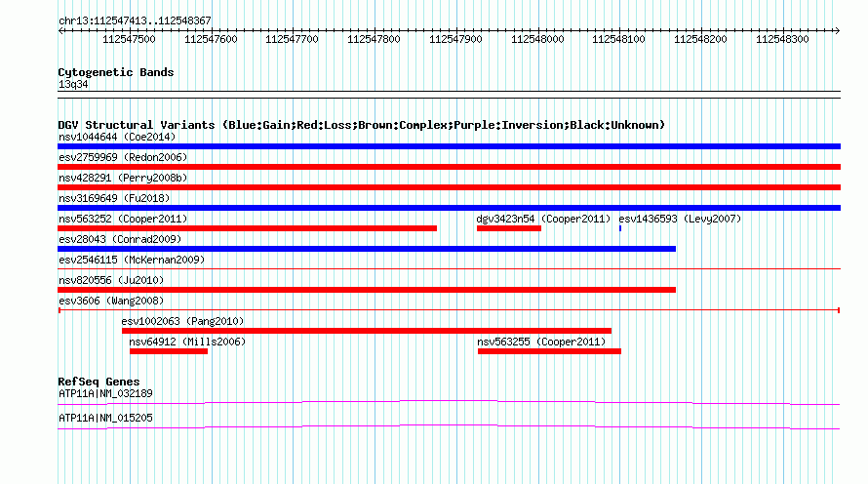868x484 pixels.
Task: Open the nsv3169649 (Fu2018) label
Action: pos(114,198)
